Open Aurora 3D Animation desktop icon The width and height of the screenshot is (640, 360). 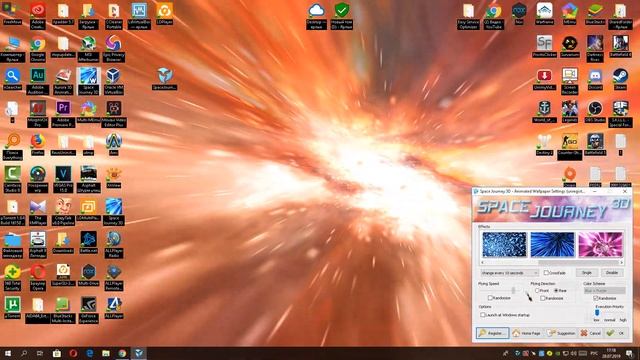click(x=63, y=81)
